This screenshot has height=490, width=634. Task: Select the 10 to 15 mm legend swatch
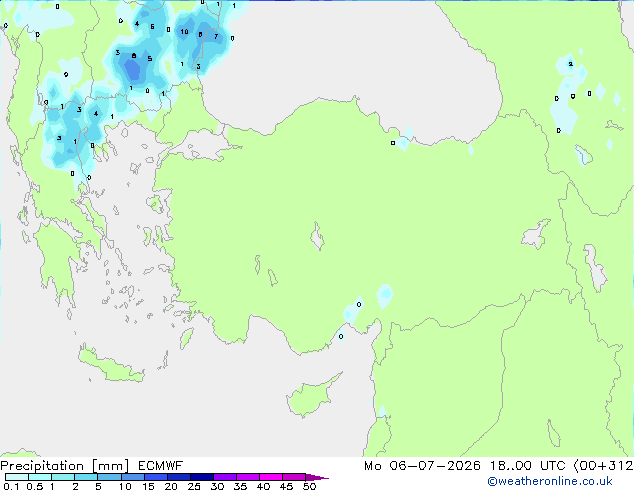[133, 477]
